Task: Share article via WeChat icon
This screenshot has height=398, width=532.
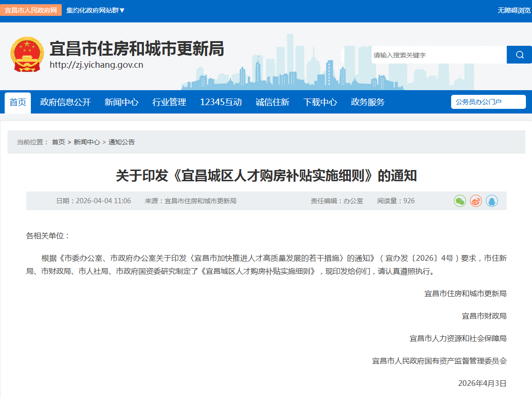Action: [460, 201]
